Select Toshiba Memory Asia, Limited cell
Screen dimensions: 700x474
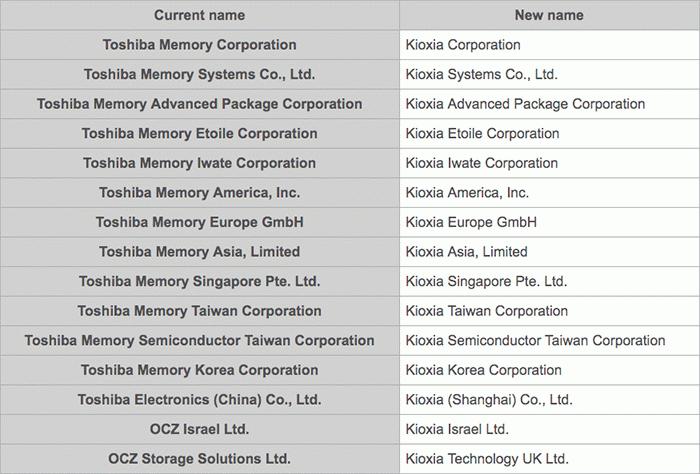point(199,252)
